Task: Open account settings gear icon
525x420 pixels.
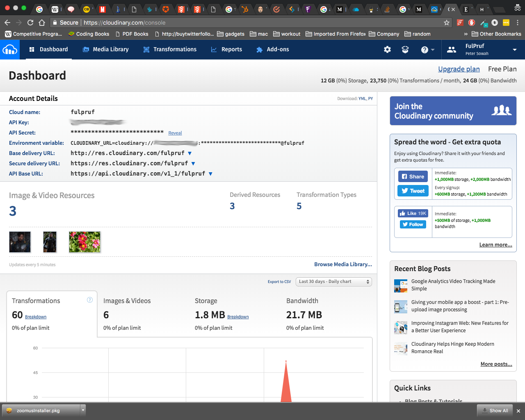Action: (x=387, y=50)
